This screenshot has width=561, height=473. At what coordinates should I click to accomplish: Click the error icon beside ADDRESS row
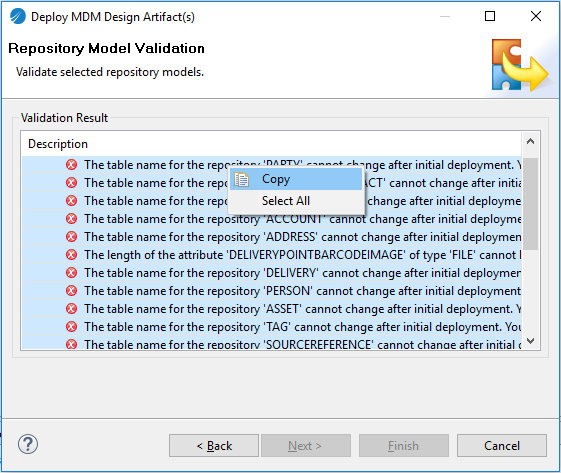tap(72, 236)
